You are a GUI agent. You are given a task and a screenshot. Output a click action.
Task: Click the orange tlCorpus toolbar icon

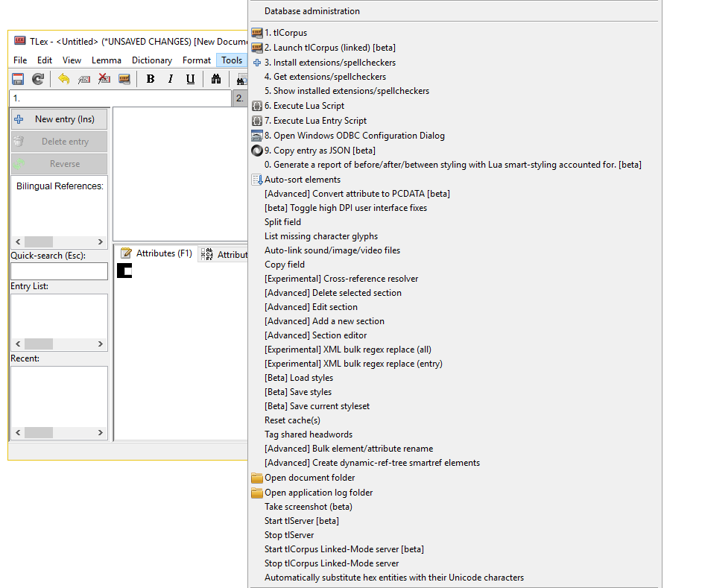click(124, 79)
